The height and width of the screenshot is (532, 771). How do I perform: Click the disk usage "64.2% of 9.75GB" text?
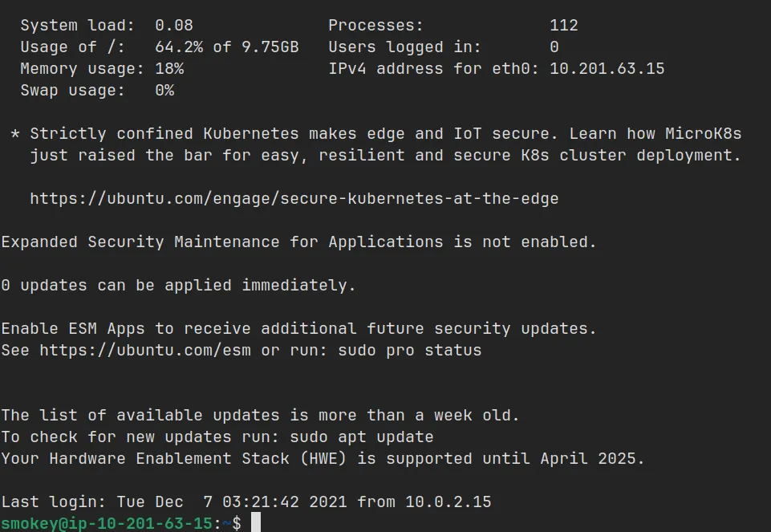226,47
